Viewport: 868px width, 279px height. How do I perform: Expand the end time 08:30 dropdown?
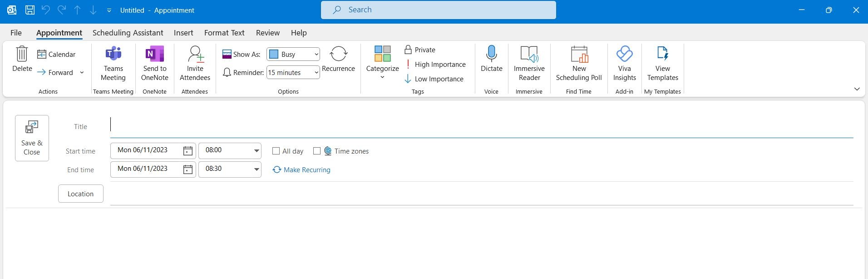coord(256,169)
